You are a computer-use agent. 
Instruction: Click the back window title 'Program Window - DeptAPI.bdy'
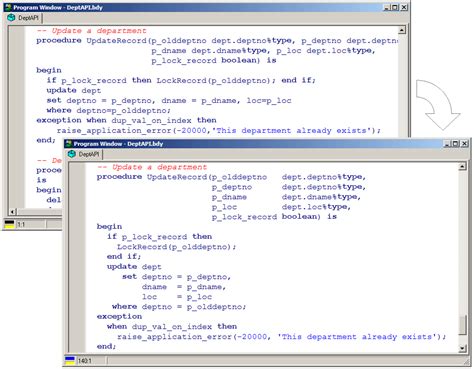tap(58, 7)
